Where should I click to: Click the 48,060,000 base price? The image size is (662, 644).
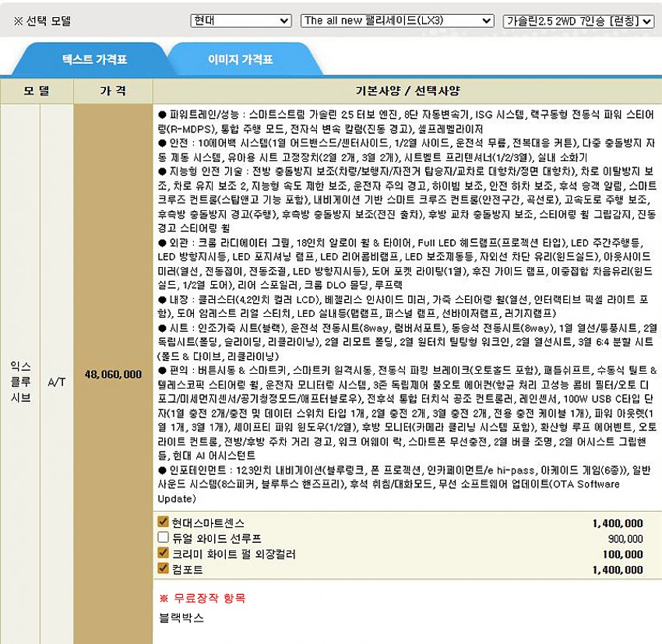[x=113, y=374]
